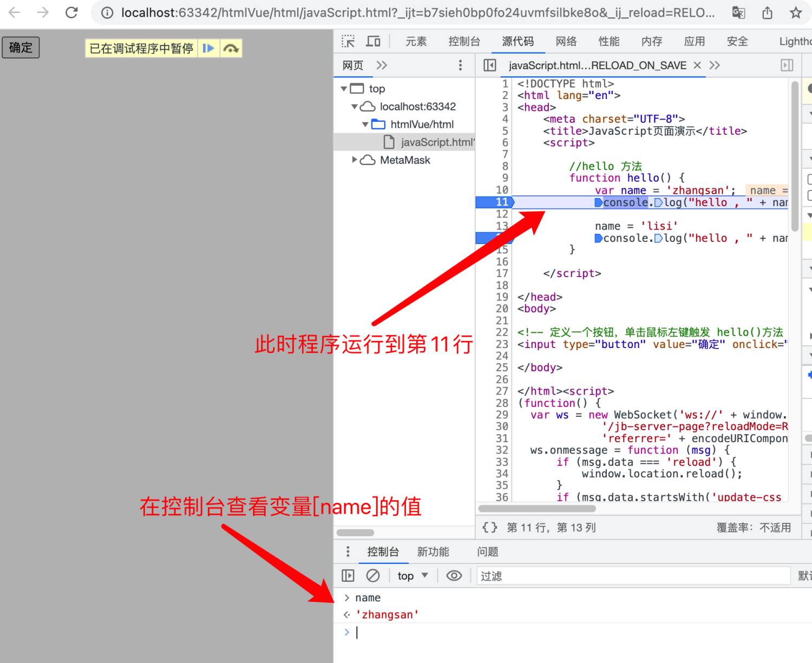Toggle the navigator sidebar icon
812x663 pixels.
[490, 65]
